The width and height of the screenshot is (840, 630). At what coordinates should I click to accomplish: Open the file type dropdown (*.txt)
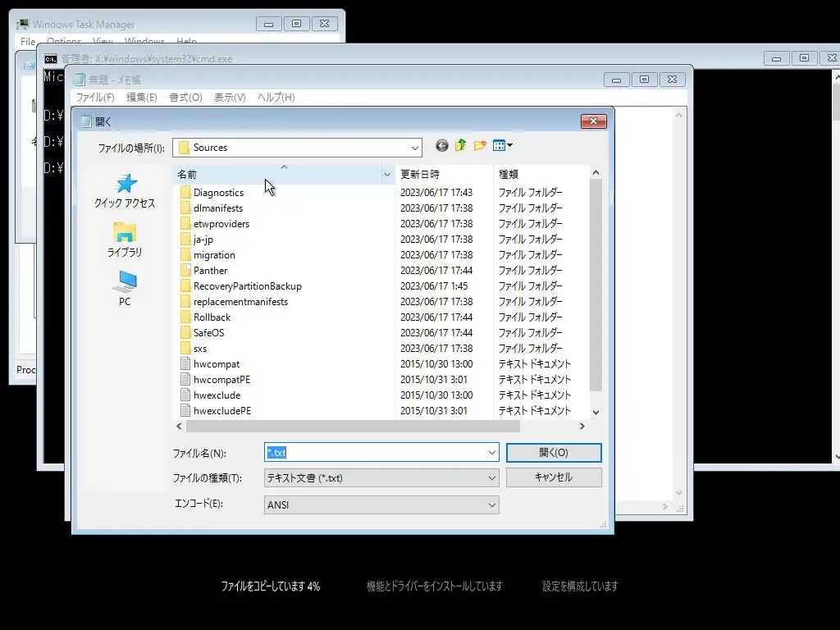click(x=492, y=478)
